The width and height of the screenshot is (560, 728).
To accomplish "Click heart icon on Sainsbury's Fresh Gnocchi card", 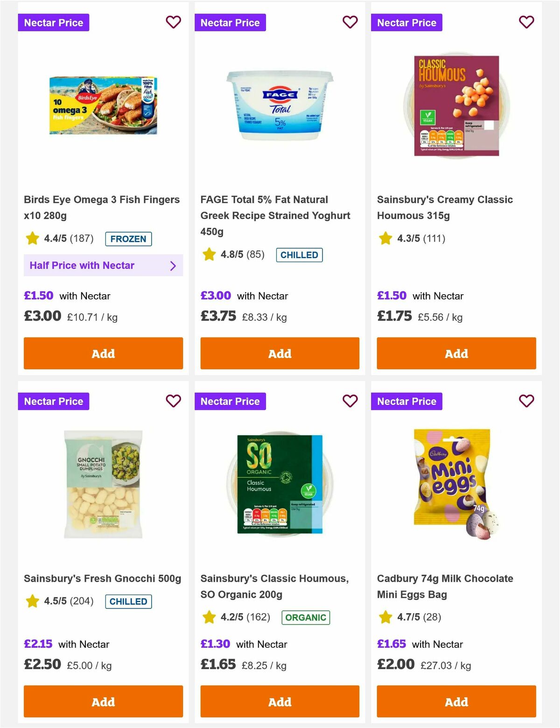I will point(173,401).
